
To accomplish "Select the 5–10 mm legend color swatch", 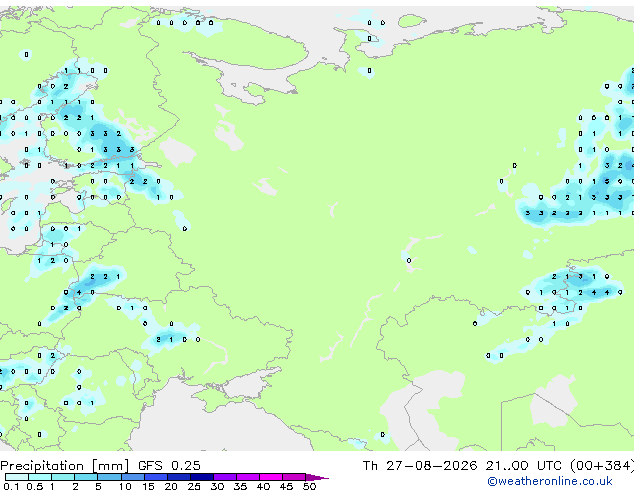I will (109, 477).
